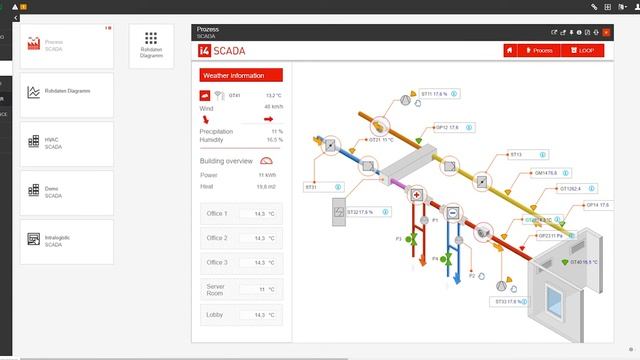Viewport: 640px width, 360px height.
Task: Click info icon on OM14 label
Action: coord(566,173)
